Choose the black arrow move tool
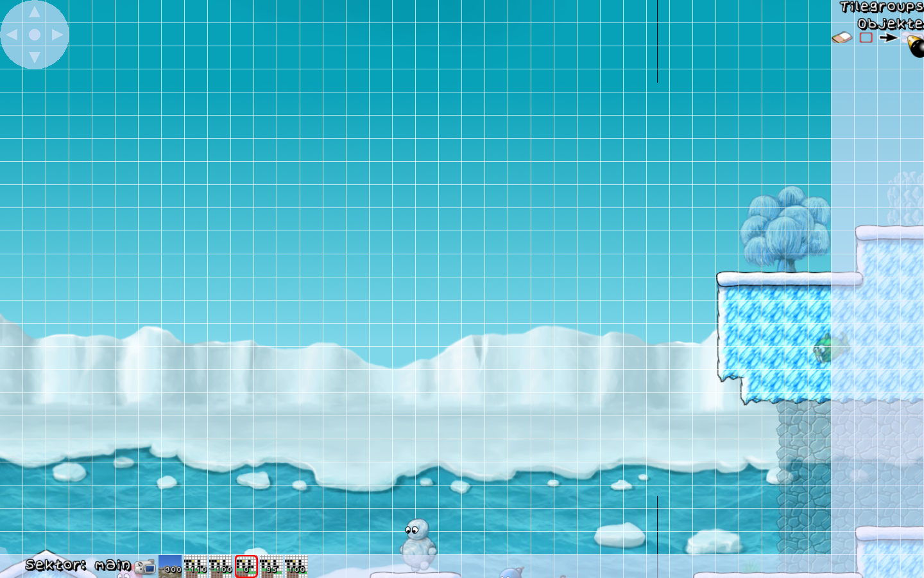Viewport: 924px width, 578px height. [x=888, y=37]
